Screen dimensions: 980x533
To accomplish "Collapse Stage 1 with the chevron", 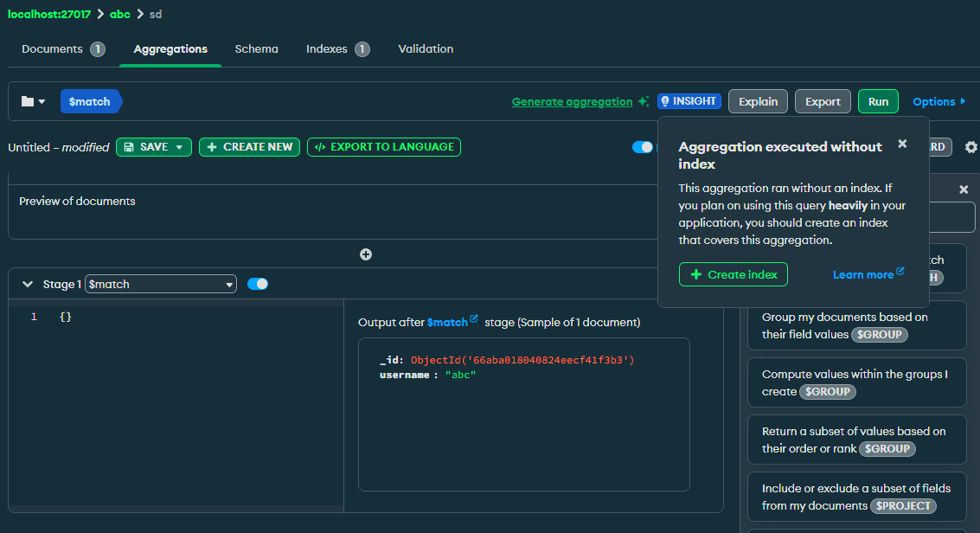I will [x=28, y=284].
